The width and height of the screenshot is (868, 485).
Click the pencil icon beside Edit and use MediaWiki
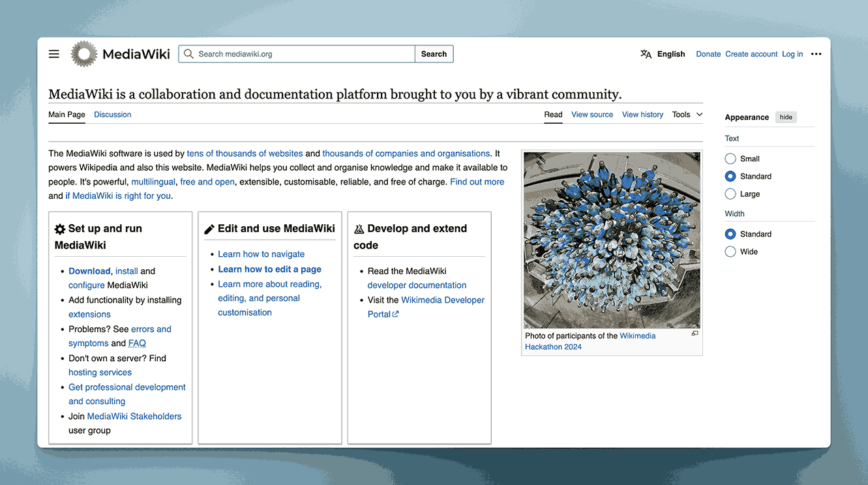click(209, 229)
